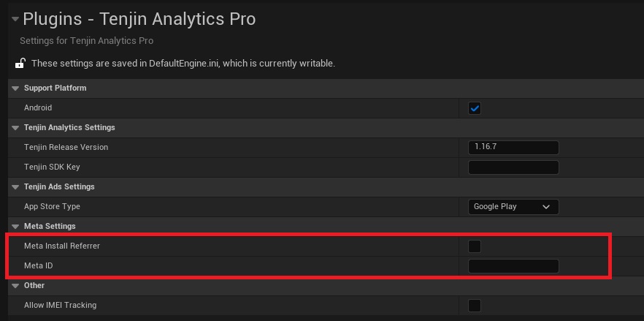644x321 pixels.
Task: Collapse the Support Platform category
Action: click(x=15, y=88)
